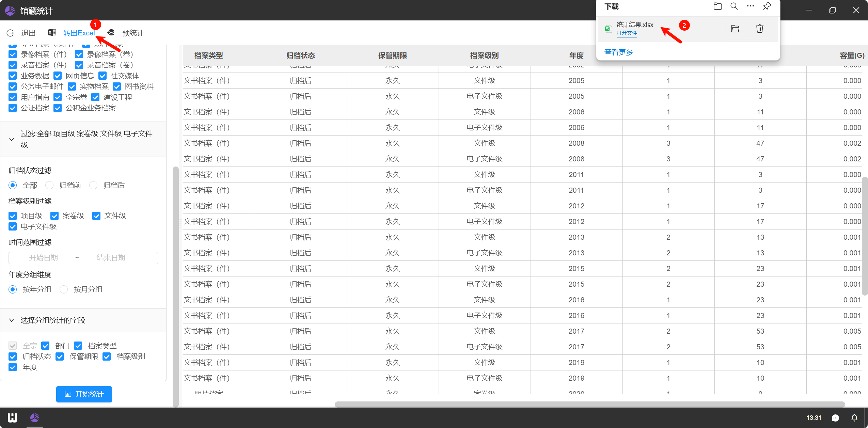Click the pre-statistics (预统计) stack icon

pyautogui.click(x=111, y=33)
